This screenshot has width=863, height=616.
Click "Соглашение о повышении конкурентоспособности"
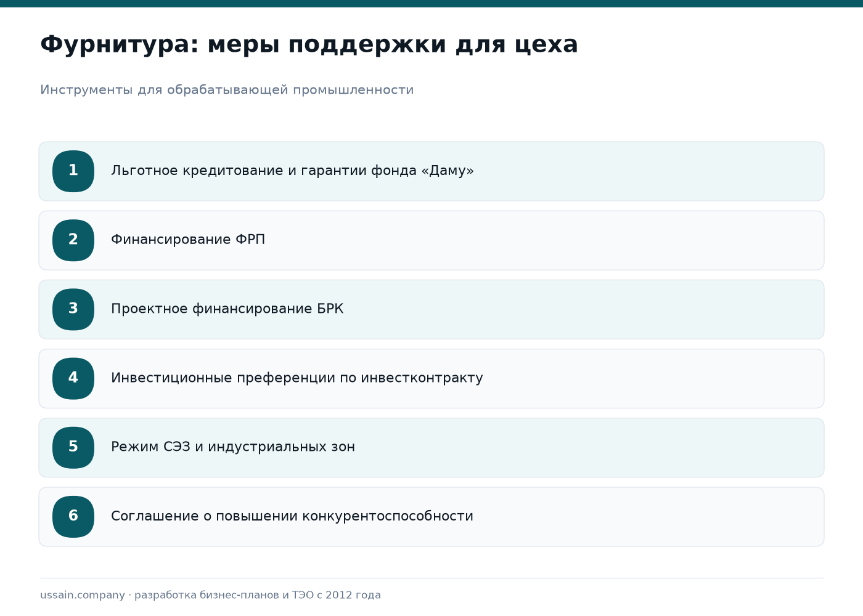292,516
